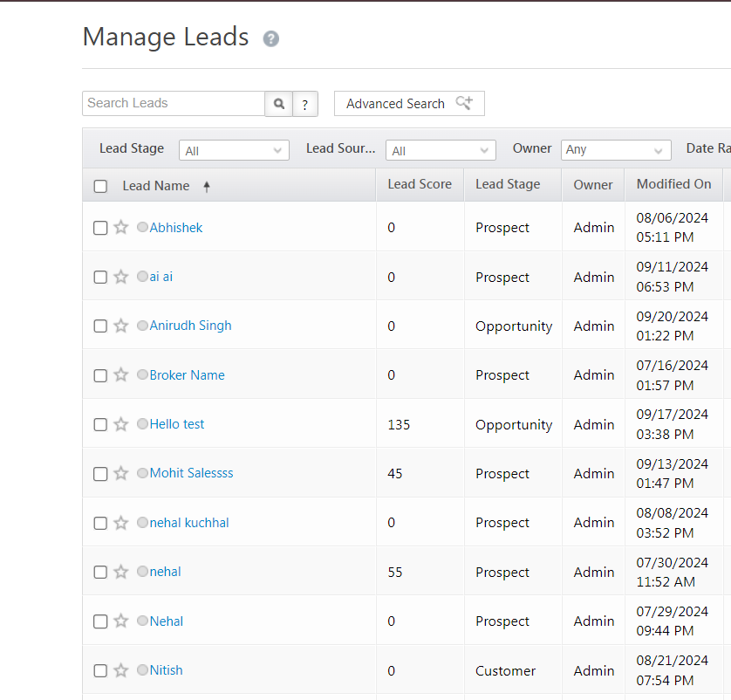Image resolution: width=731 pixels, height=700 pixels.
Task: Check the Nitish row checkbox
Action: tap(100, 670)
